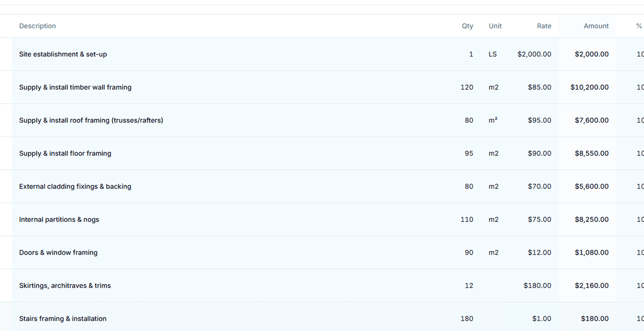The image size is (644, 331).
Task: Click the Unit column header
Action: click(495, 26)
